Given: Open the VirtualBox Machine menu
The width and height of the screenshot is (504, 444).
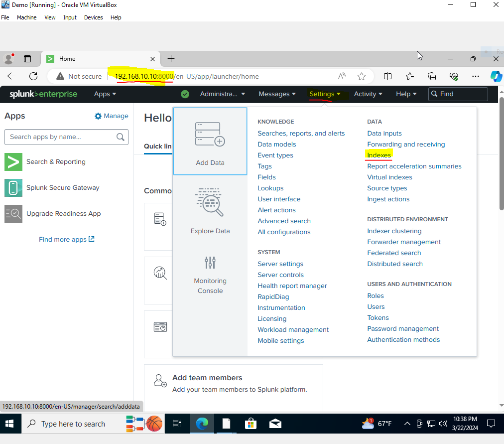Looking at the screenshot, I should pyautogui.click(x=27, y=17).
